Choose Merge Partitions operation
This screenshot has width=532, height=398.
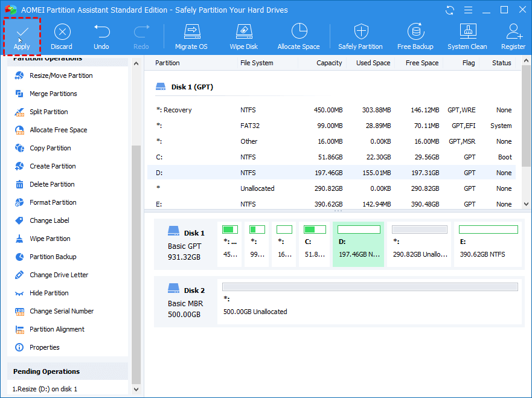point(53,94)
